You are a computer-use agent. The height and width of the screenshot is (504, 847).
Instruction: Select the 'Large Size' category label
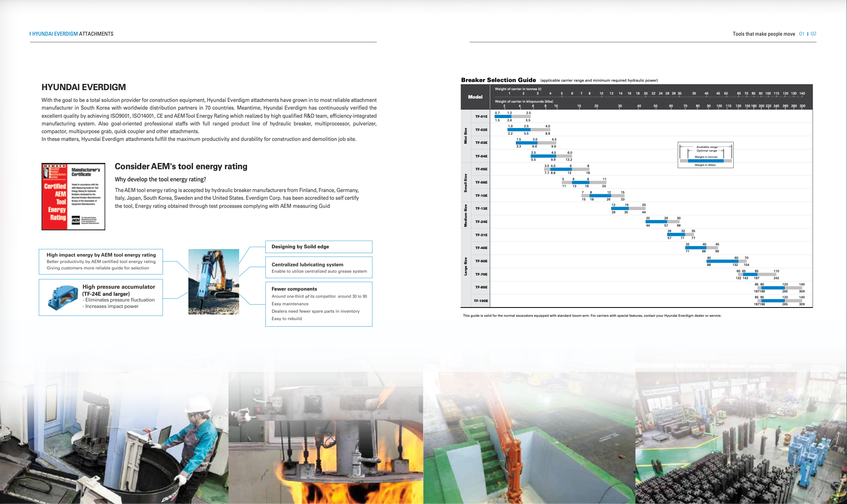[465, 266]
